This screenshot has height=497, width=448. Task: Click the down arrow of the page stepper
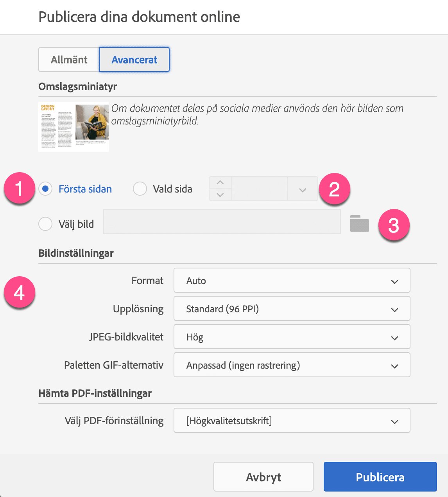pos(220,194)
